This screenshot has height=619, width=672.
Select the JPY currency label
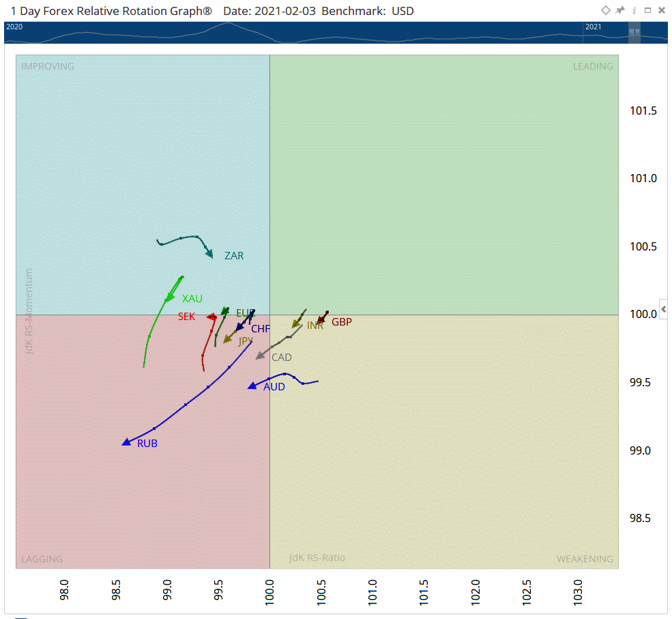click(x=246, y=341)
